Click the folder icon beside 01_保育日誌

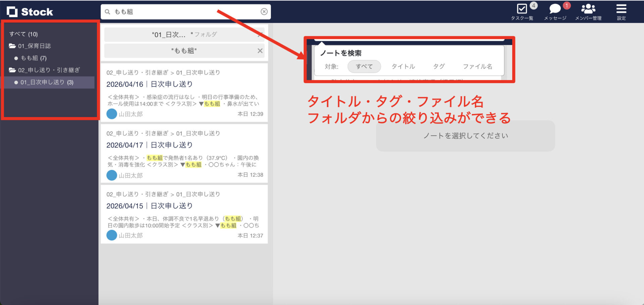tap(12, 46)
